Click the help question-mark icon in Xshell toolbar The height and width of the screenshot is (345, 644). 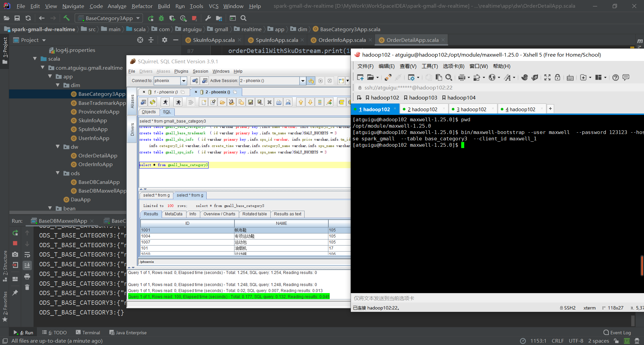(x=615, y=77)
